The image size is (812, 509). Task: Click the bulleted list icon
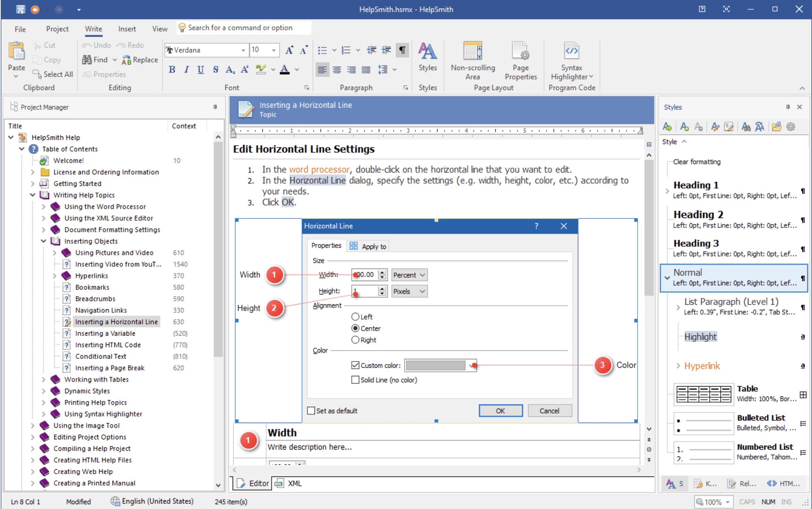(x=322, y=50)
